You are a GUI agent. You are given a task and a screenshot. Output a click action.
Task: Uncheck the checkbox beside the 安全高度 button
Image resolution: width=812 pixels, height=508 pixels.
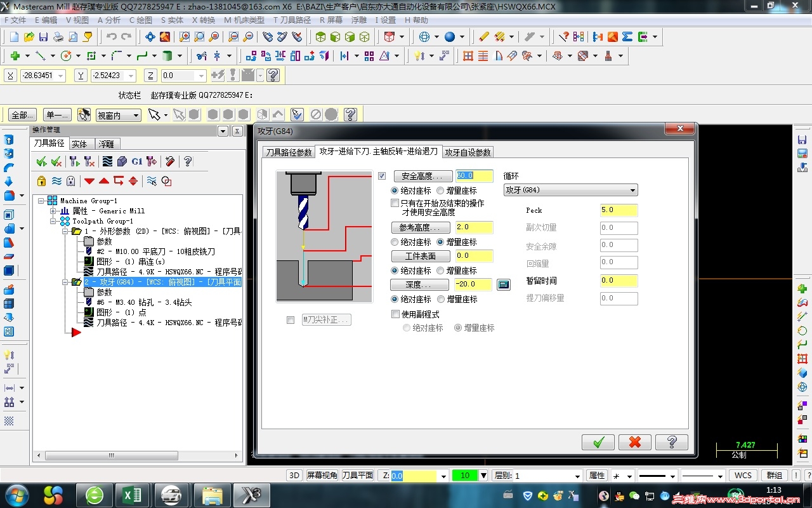382,176
